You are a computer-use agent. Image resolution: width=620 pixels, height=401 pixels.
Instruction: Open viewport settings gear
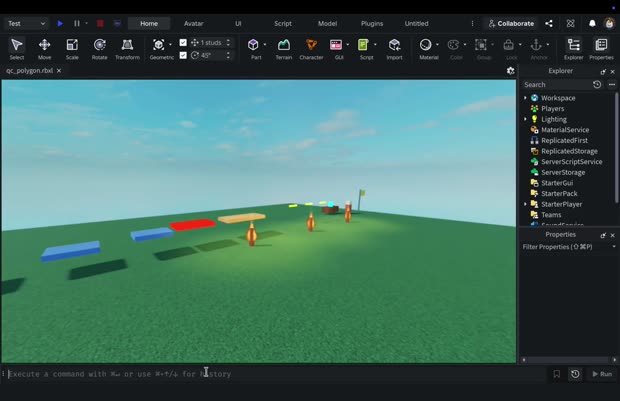pyautogui.click(x=510, y=70)
